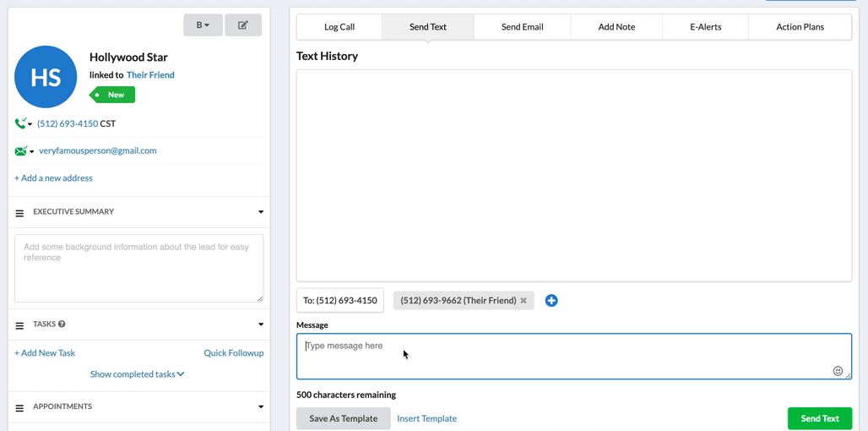
Task: Click the New status tag
Action: [x=114, y=95]
